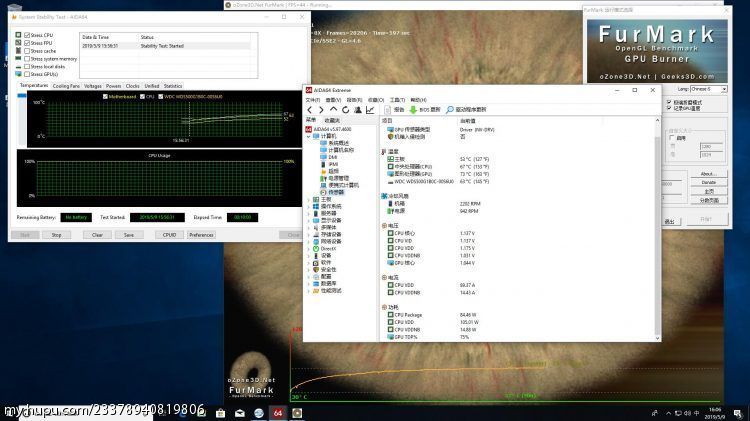Expand the motherboard node in AIDA64 tree
This screenshot has width=750, height=421.
coord(309,199)
